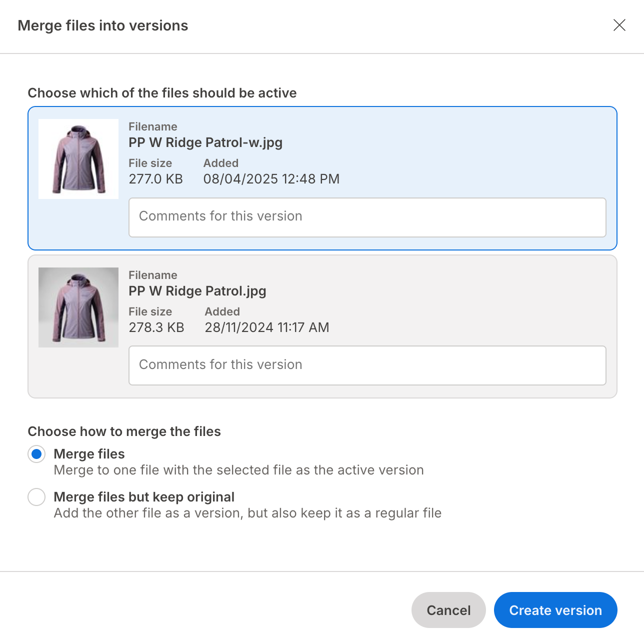The width and height of the screenshot is (644, 644).
Task: Click 'Merge to one file' description text
Action: pyautogui.click(x=238, y=470)
